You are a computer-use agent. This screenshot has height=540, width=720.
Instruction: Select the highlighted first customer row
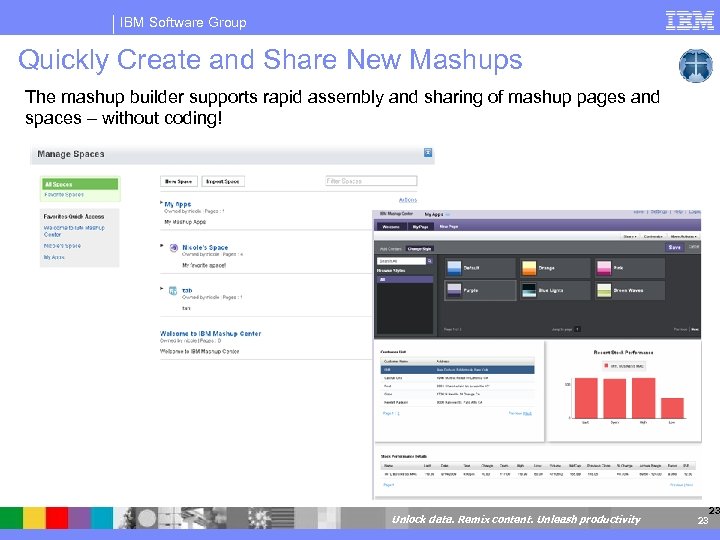(457, 369)
